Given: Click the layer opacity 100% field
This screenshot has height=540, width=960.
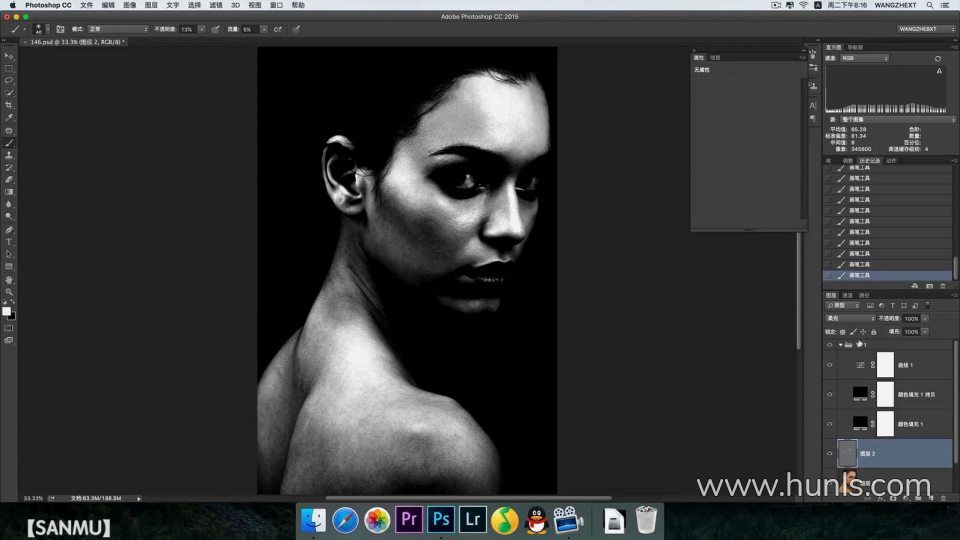Looking at the screenshot, I should click(x=911, y=318).
